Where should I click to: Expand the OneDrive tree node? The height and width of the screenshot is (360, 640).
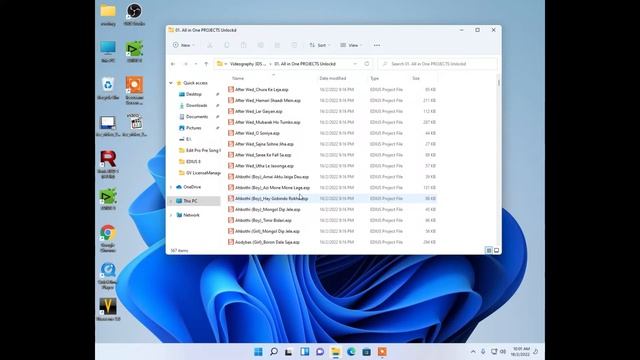[171, 187]
